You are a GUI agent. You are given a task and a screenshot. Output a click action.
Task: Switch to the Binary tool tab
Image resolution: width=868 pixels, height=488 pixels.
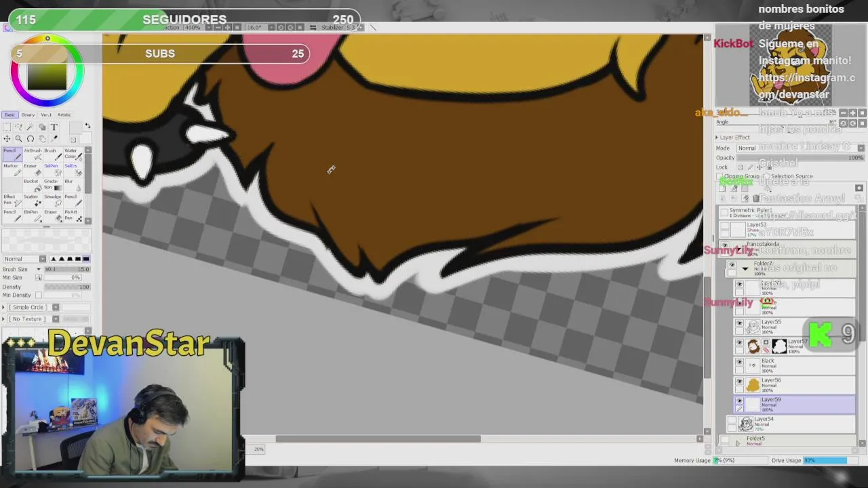(x=28, y=115)
